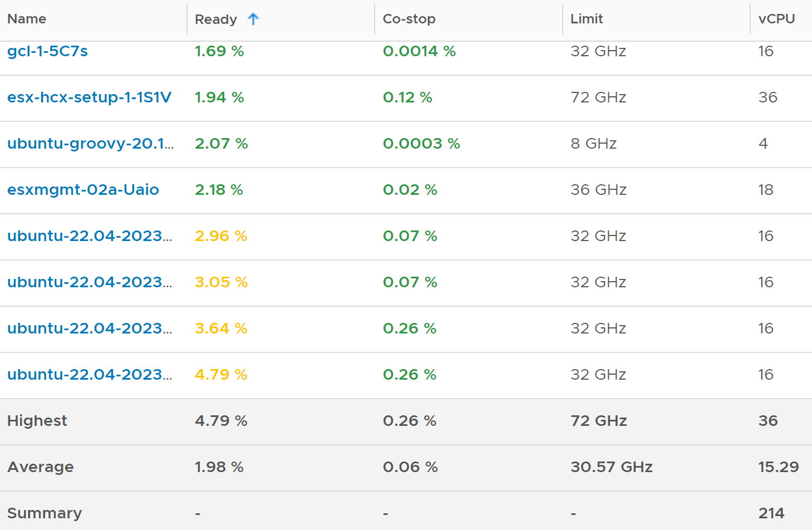Screen dimensions: 812x530
Task: Select the 72 GHz limit cell for esx-hcx-setup
Action: click(598, 97)
